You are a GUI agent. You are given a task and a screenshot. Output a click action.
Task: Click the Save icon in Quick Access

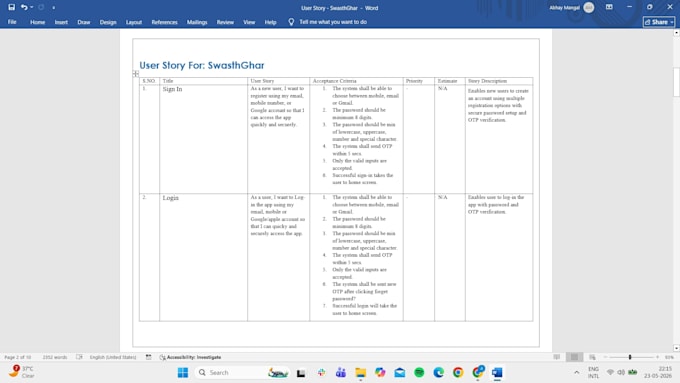pyautogui.click(x=11, y=7)
